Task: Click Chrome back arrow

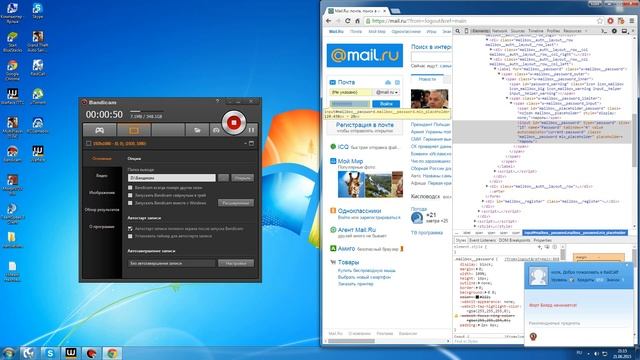Action: click(329, 21)
